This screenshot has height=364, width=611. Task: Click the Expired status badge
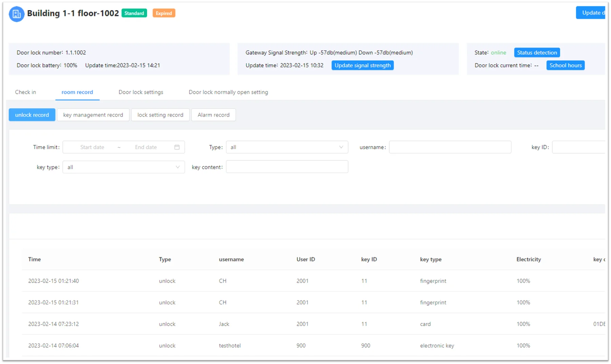pyautogui.click(x=164, y=13)
